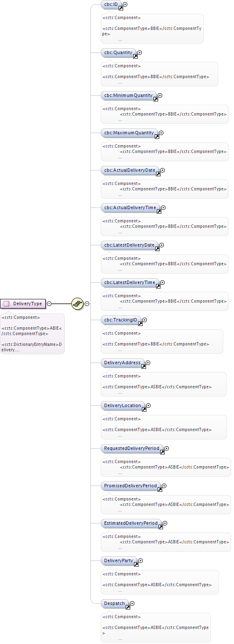
Task: Click the DeliveryType ABIE annotation box
Action: coord(32,334)
